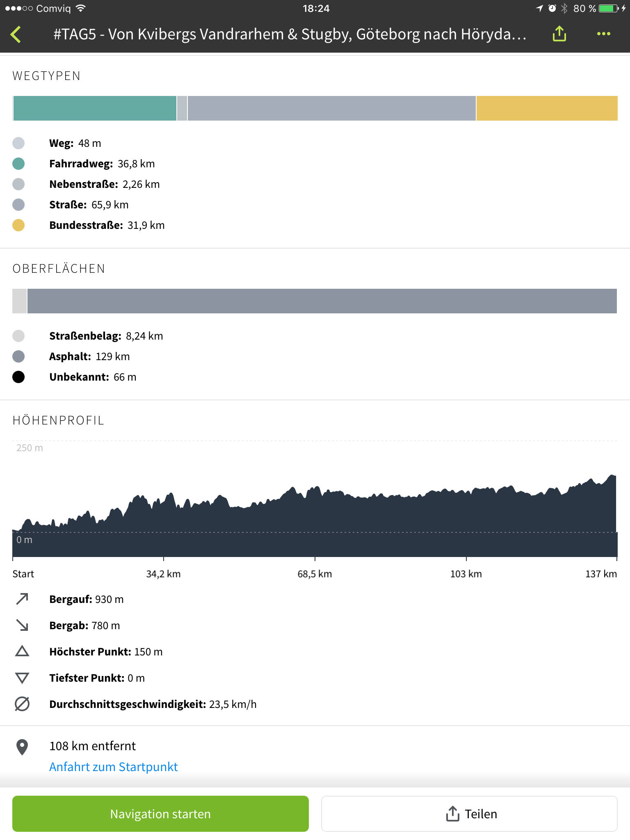Open the Anfahrt zum Startpunkt link
This screenshot has height=840, width=630.
click(x=114, y=767)
